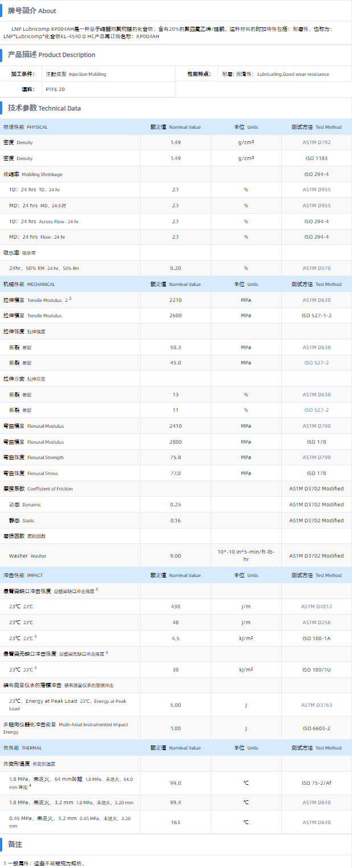
Task: Open the ASTM D570 test method link
Action: click(317, 268)
